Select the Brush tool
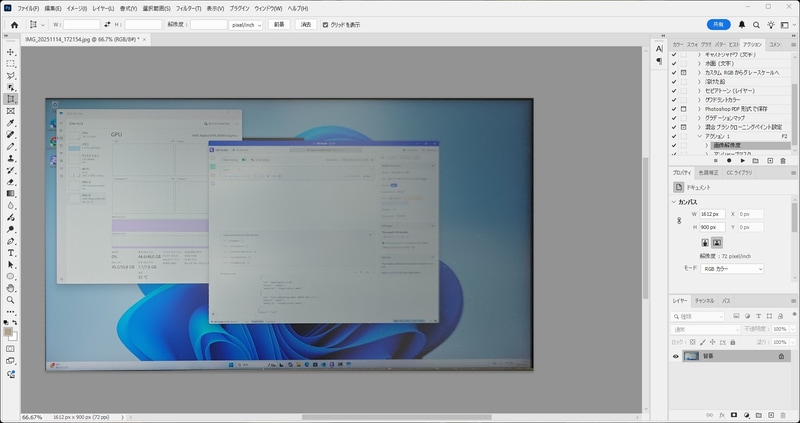The width and height of the screenshot is (800, 423). pos(10,146)
